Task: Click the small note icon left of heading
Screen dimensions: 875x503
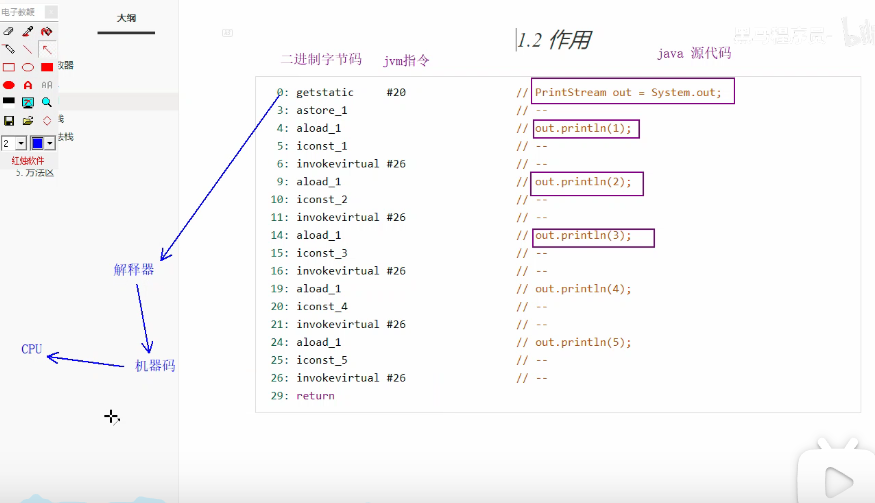Action: 227,33
